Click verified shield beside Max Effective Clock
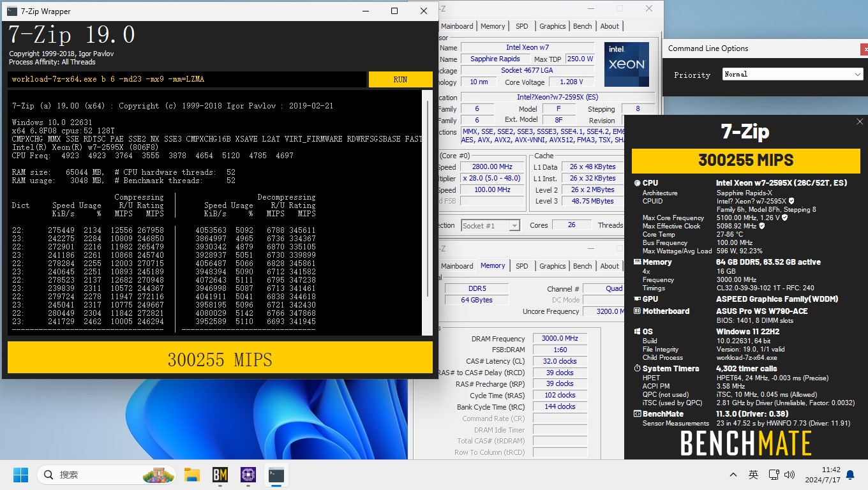 [x=761, y=226]
